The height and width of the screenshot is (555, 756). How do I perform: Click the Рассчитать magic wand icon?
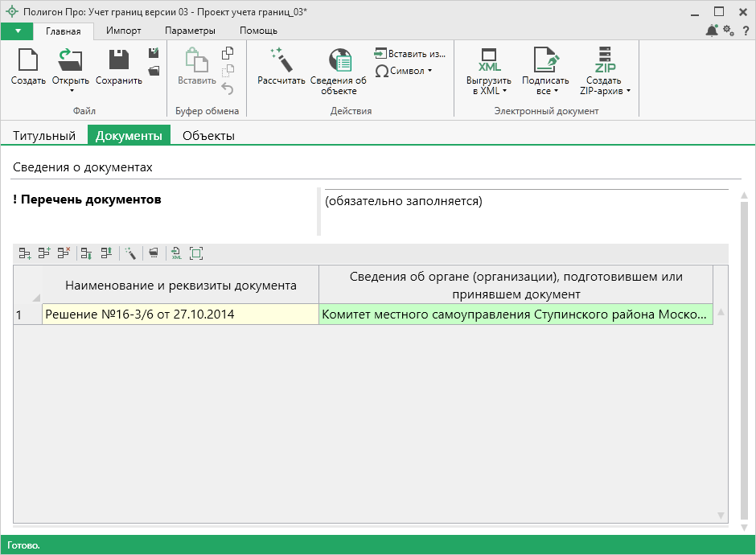point(281,61)
